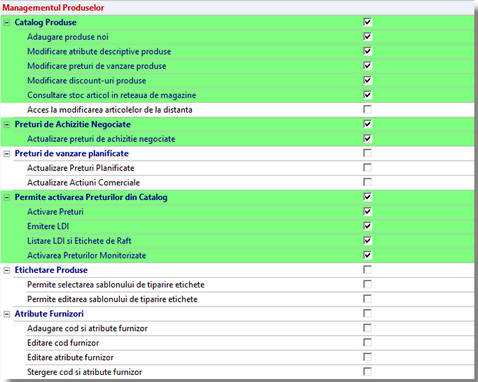This screenshot has height=382, width=478.
Task: Check Permite editarea sablonului de tiparire checkbox
Action: [367, 299]
